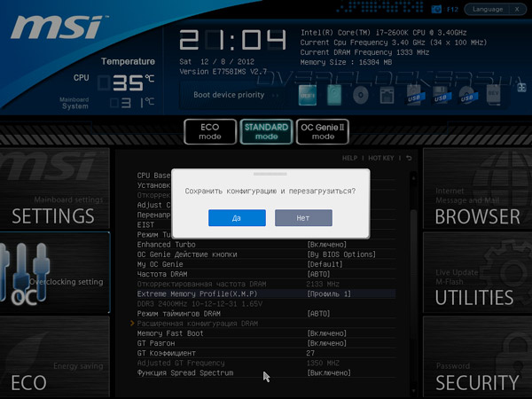Click the back arrow next to HOT KEY

409,158
